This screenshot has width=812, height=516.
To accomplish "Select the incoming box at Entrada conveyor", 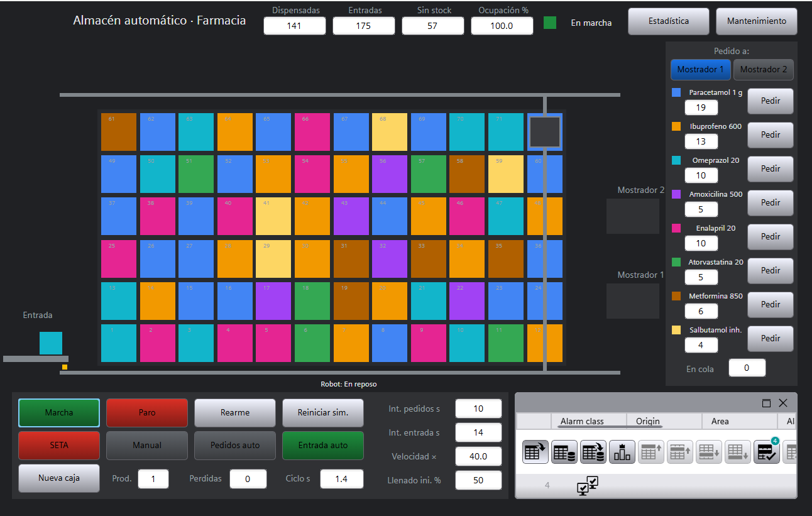I will click(x=51, y=343).
